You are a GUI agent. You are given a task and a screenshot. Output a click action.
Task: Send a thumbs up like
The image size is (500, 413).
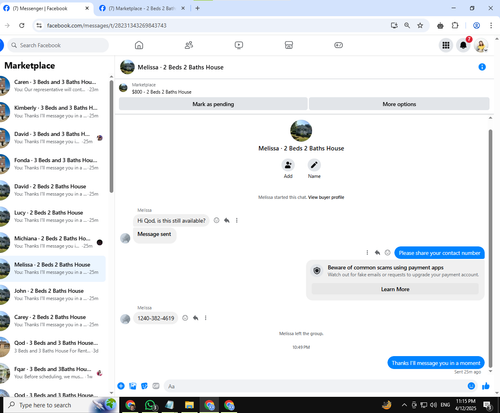click(x=486, y=386)
